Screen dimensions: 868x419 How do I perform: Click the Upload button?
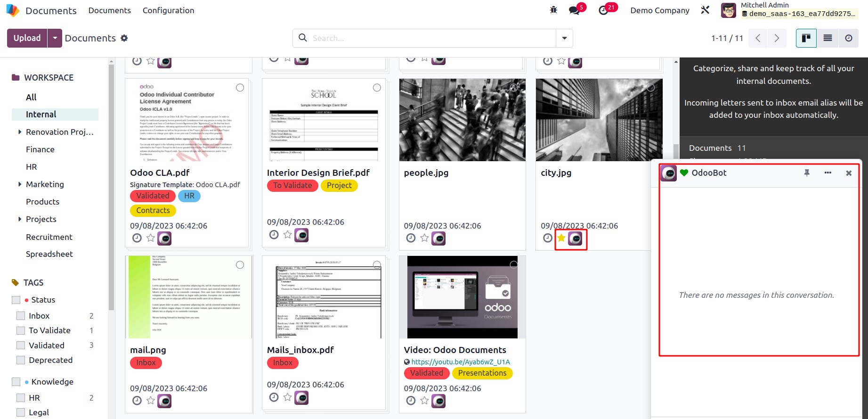pos(27,38)
